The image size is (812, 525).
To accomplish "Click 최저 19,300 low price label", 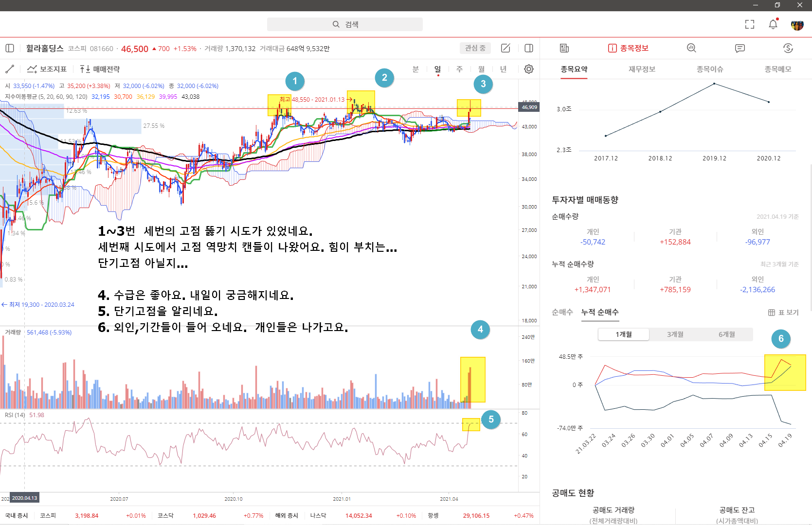I will click(38, 305).
